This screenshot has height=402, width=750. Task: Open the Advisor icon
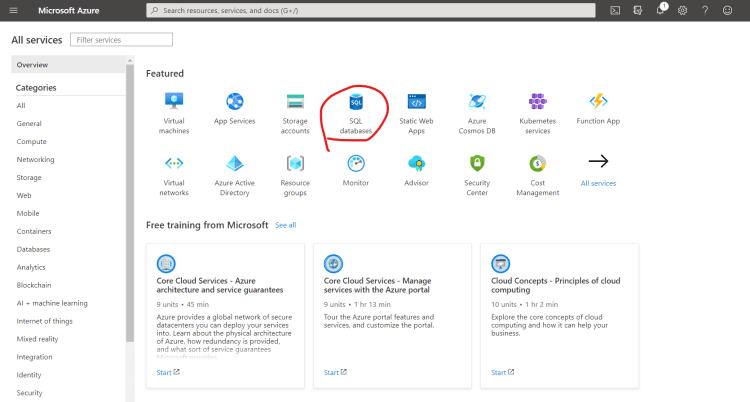417,163
